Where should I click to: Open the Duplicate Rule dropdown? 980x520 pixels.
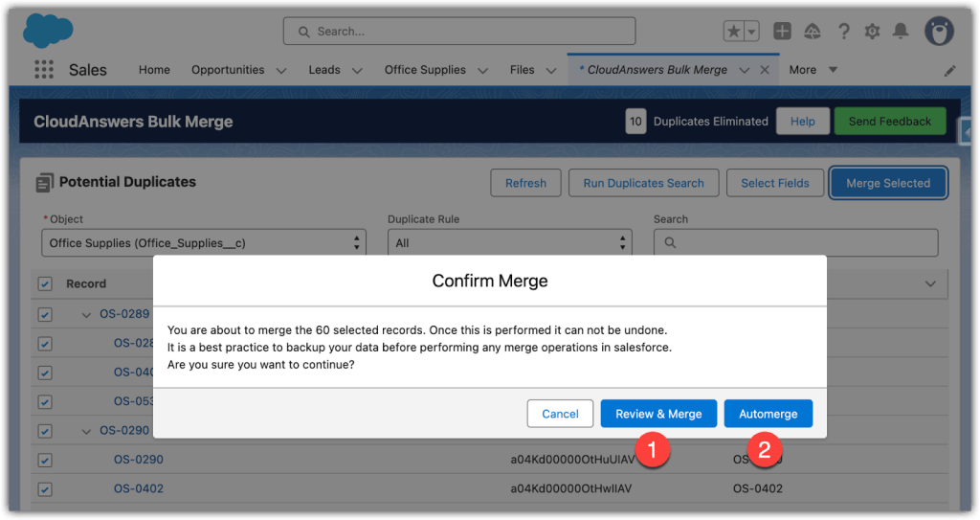510,243
